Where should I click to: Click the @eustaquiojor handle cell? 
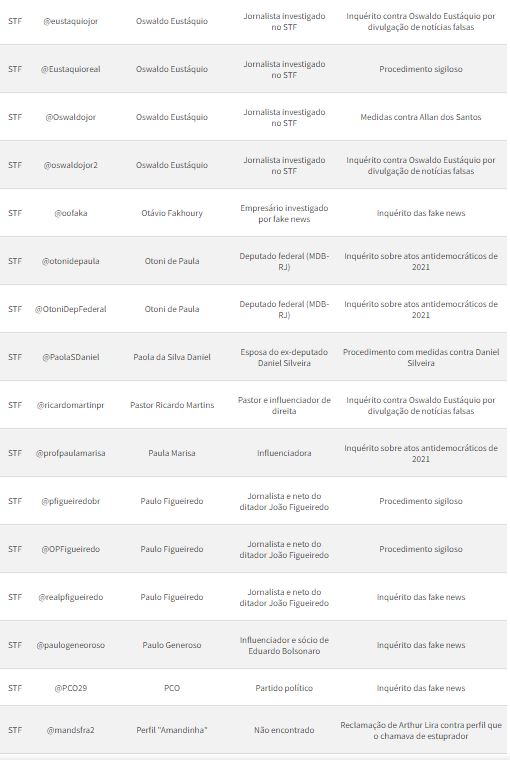click(71, 21)
